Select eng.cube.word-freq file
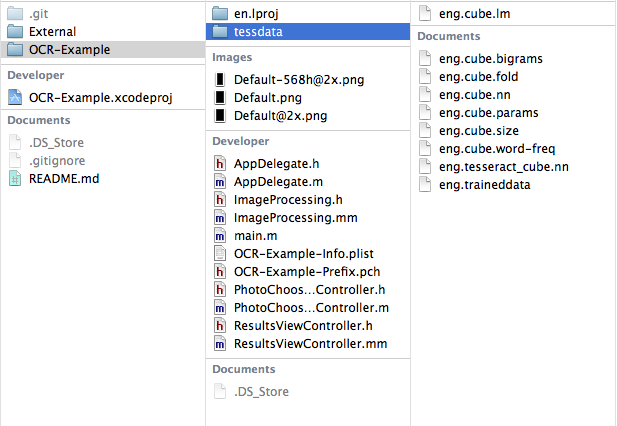The height and width of the screenshot is (426, 617). pos(496,149)
